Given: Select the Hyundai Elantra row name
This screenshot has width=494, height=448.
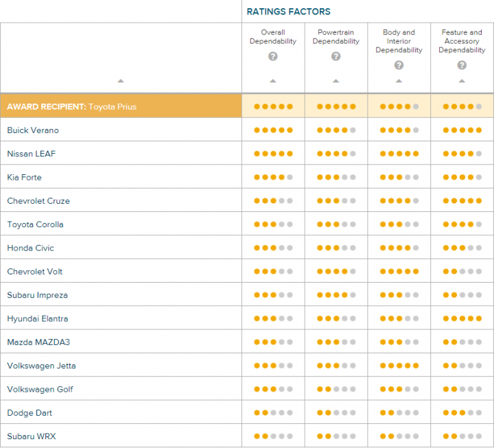Looking at the screenshot, I should (38, 318).
